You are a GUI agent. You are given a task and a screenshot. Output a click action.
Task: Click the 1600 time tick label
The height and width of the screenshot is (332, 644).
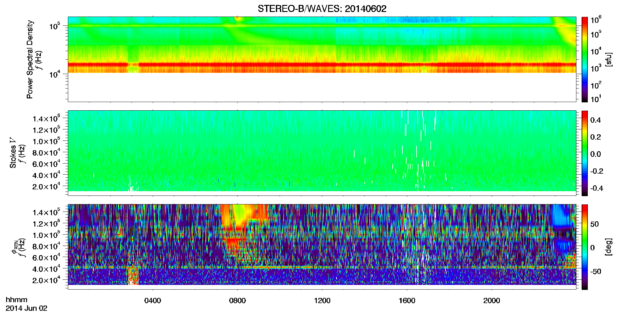(407, 300)
